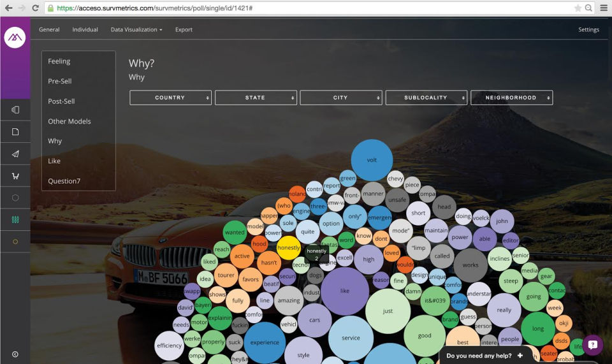
Task: Click the Survmetrics logo icon
Action: click(x=15, y=38)
